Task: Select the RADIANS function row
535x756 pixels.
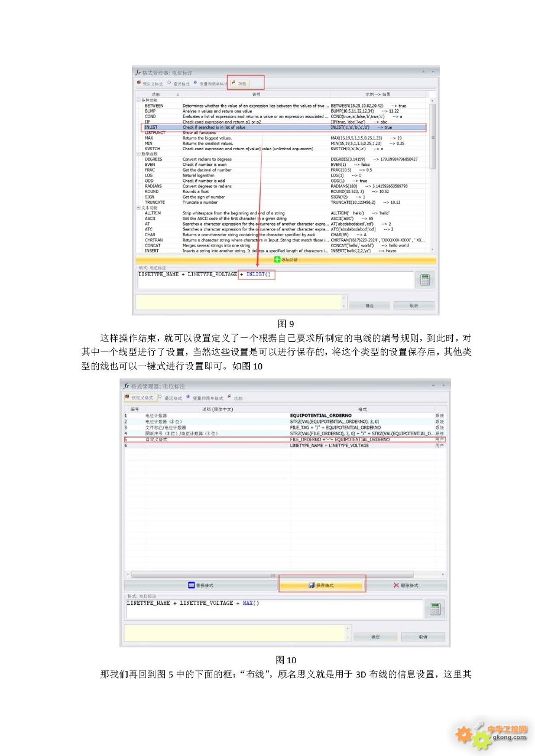Action: 285,186
